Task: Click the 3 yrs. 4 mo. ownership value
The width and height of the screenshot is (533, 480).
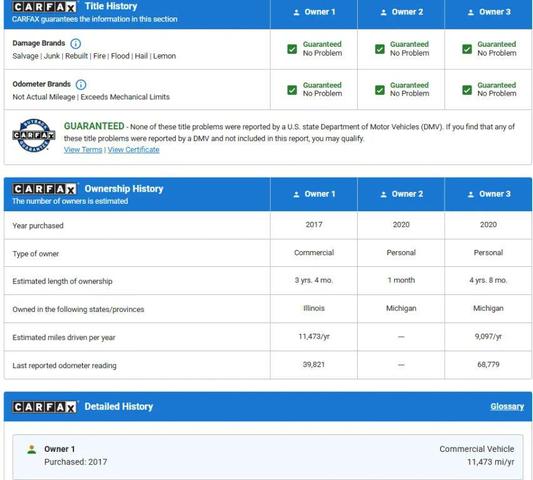Action: (x=314, y=280)
